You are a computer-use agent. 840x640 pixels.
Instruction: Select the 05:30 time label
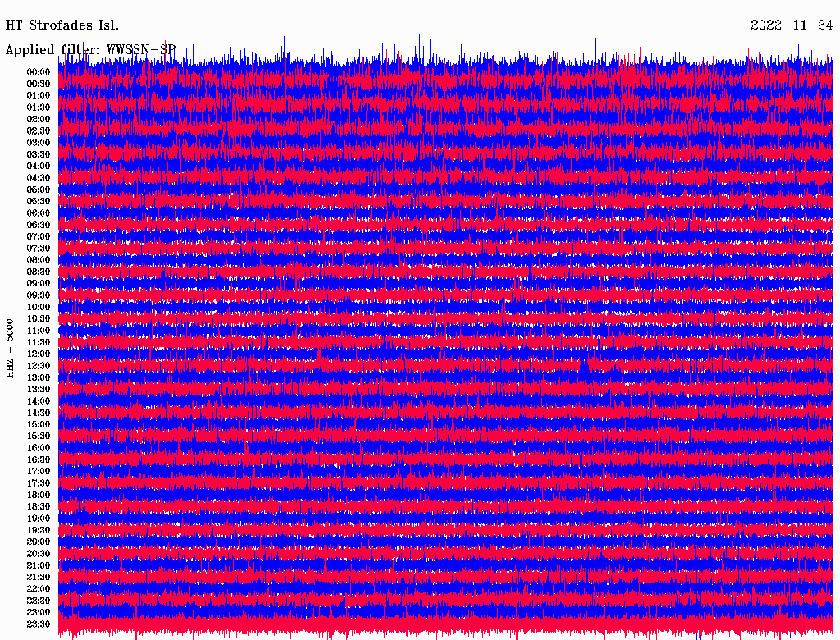point(39,202)
